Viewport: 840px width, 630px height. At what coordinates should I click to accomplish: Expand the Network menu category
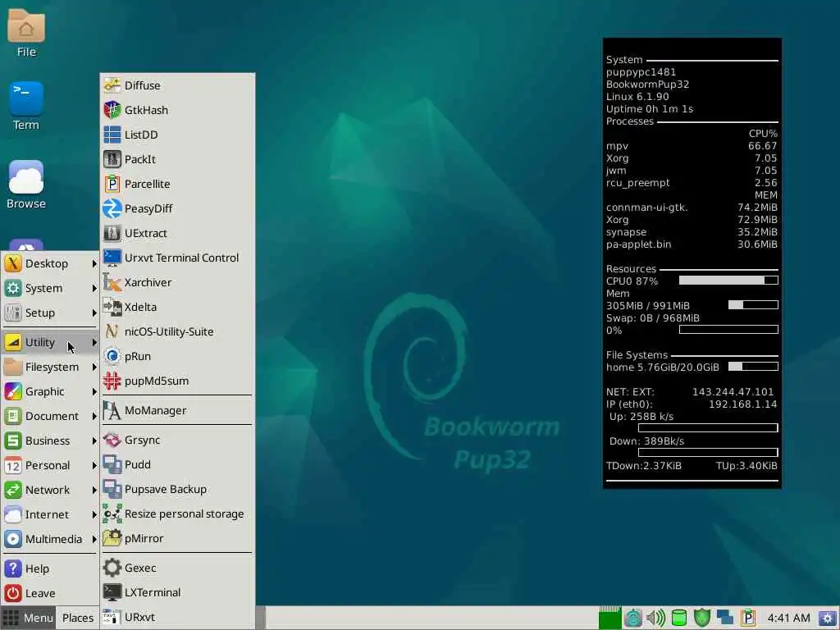coord(50,491)
